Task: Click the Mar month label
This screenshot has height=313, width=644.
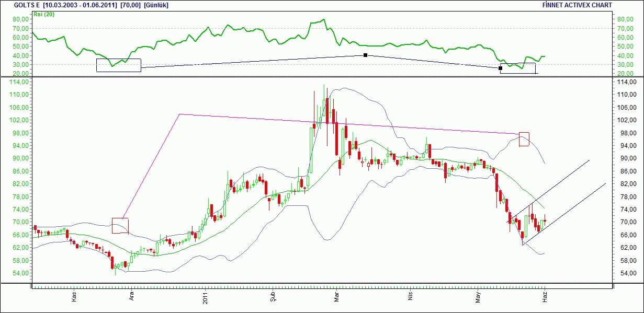Action: (337, 297)
